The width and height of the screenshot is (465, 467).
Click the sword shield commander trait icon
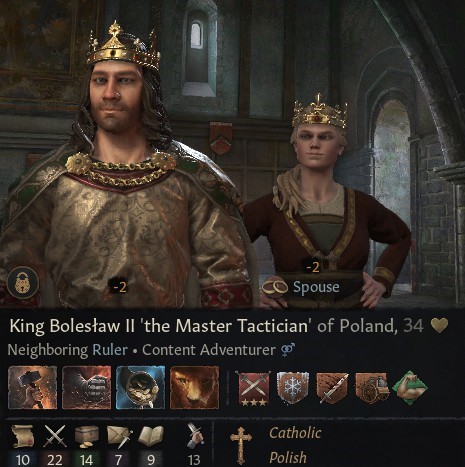(332, 388)
